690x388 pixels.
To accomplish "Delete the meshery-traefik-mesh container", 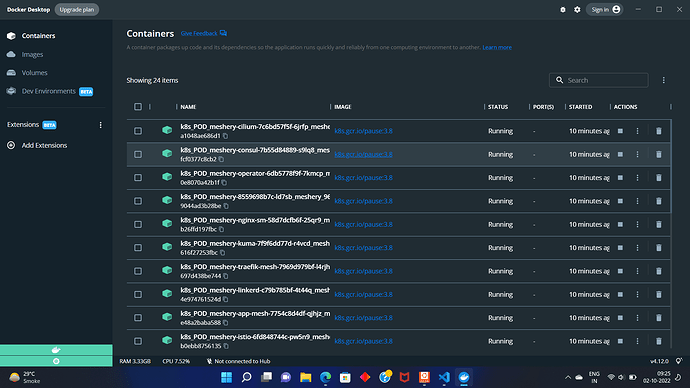I will pyautogui.click(x=658, y=271).
